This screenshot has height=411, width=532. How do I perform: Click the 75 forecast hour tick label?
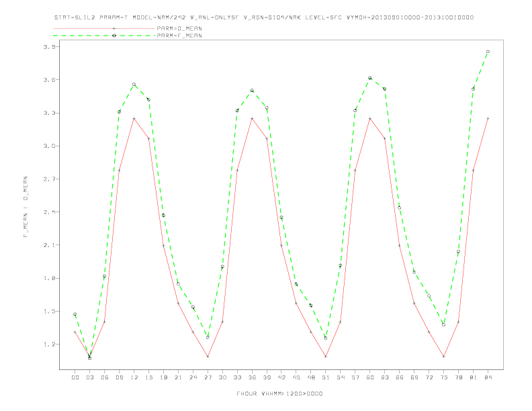coord(444,377)
